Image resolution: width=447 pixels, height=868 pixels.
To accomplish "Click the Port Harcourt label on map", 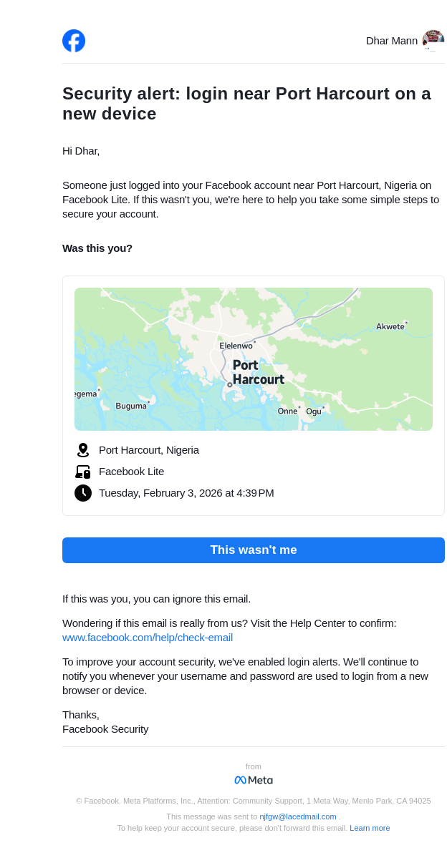I will coord(258,372).
